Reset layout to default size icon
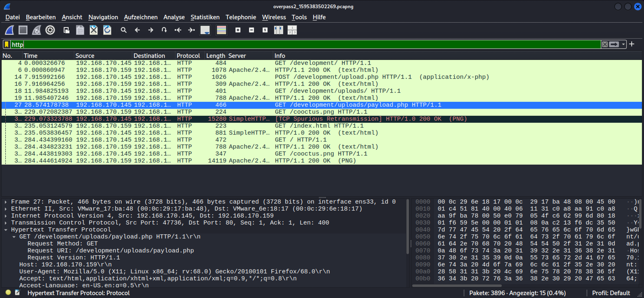Viewport: 644px width, 298px height. [292, 30]
